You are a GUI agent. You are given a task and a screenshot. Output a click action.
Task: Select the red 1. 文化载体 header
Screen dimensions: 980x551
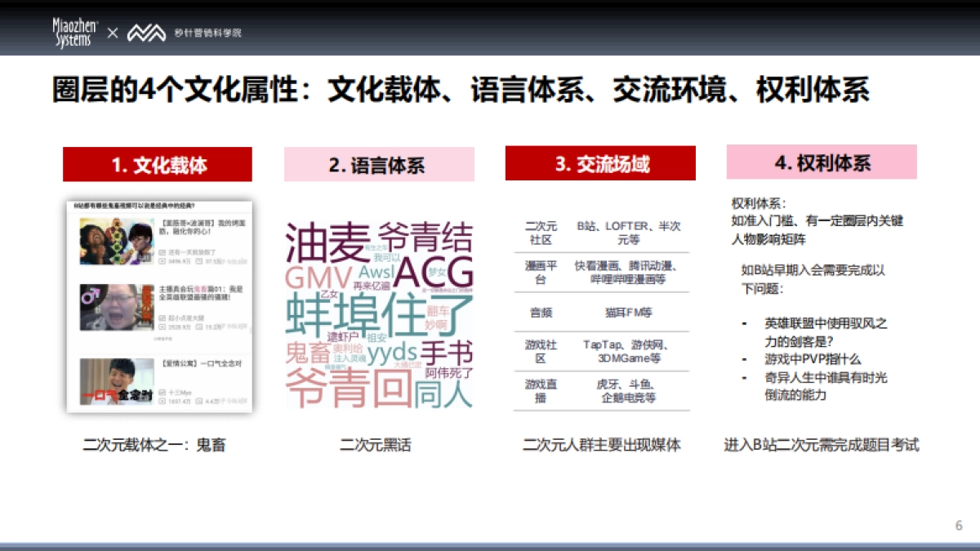(158, 163)
